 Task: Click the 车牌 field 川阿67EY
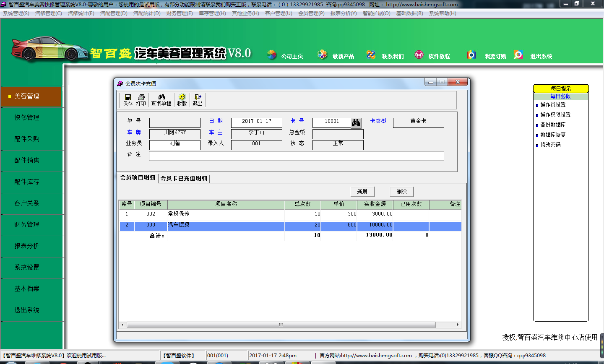pos(175,134)
